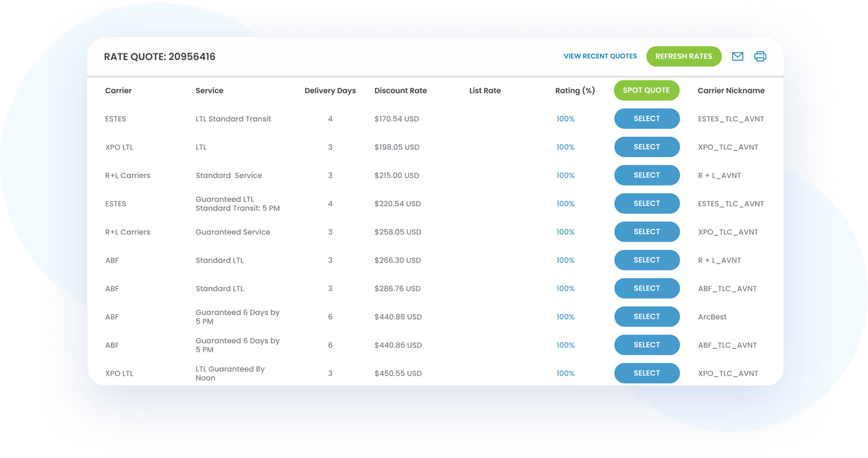
Task: Open View Recent Quotes link
Action: [x=600, y=56]
